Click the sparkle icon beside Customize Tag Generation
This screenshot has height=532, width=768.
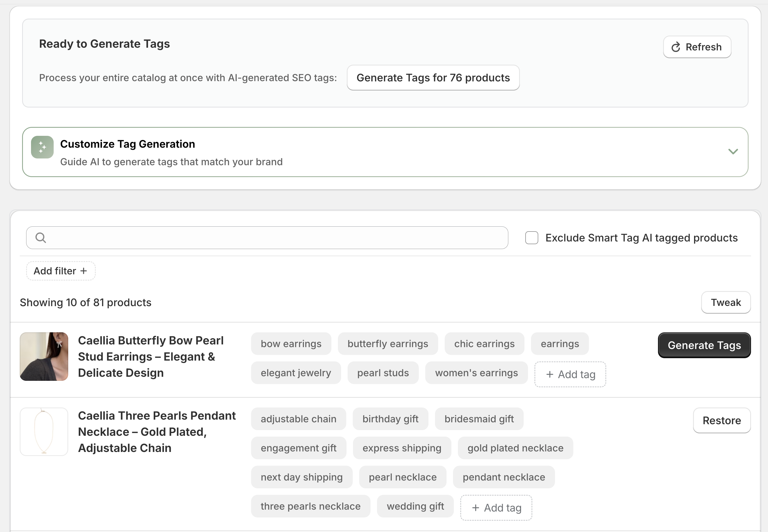(x=42, y=147)
